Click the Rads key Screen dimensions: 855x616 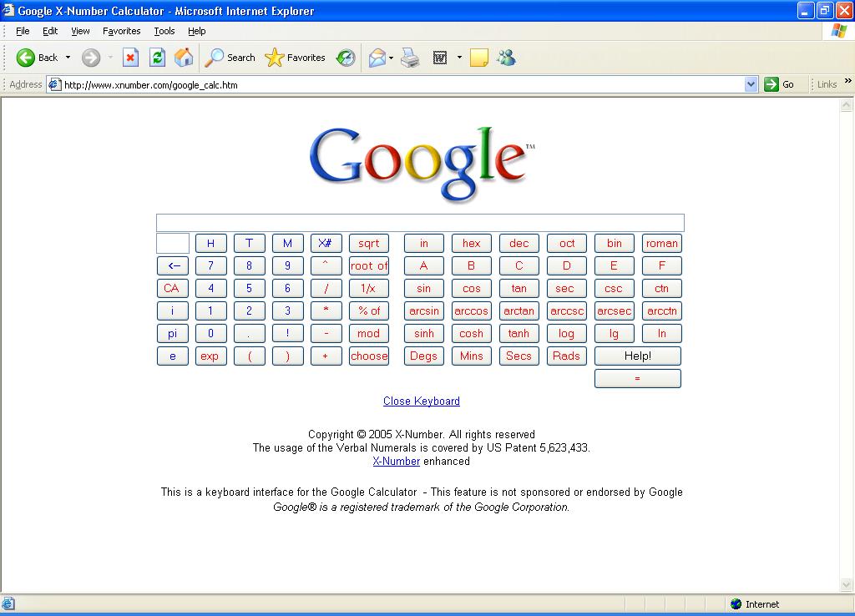point(567,356)
